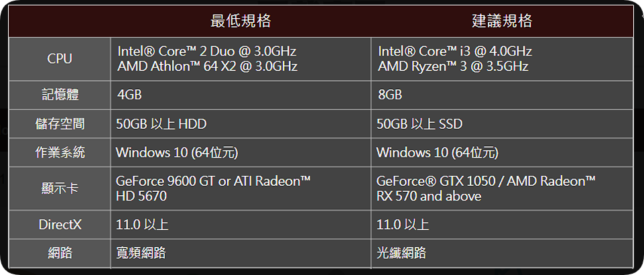Screen dimensions: 644x275
Task: Click the 建議規格 column header
Action: (x=502, y=21)
